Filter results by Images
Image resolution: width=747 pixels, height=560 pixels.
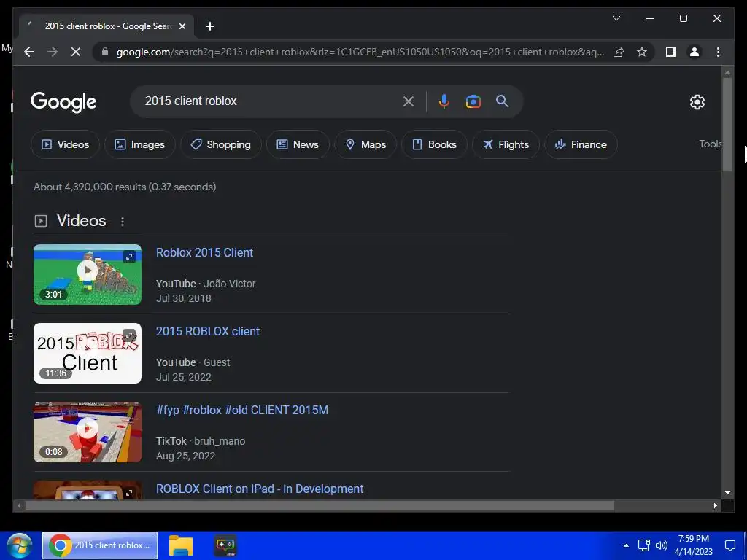[x=140, y=144]
